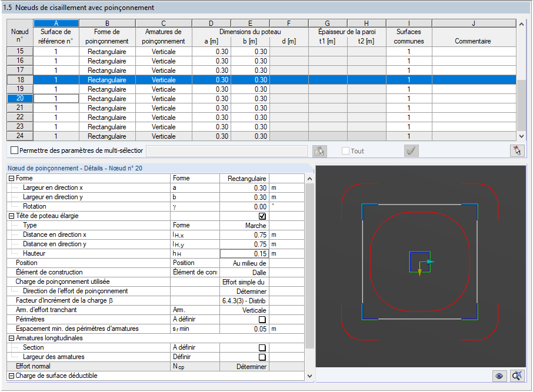Click column B header
The height and width of the screenshot is (392, 533).
point(107,24)
